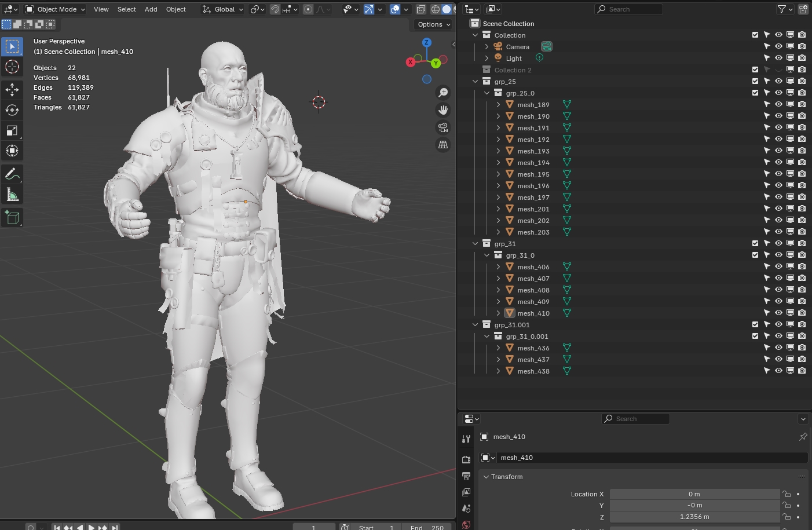Expand the mesh_406 tree item

coord(498,267)
